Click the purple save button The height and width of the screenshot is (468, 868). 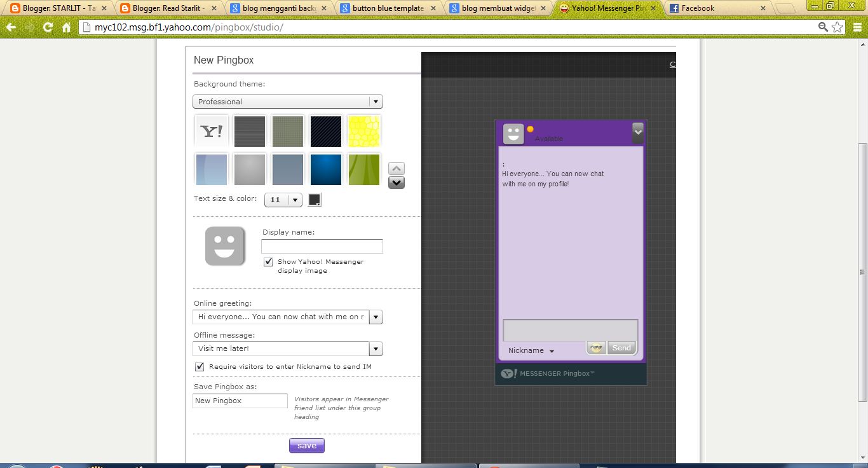(x=307, y=446)
